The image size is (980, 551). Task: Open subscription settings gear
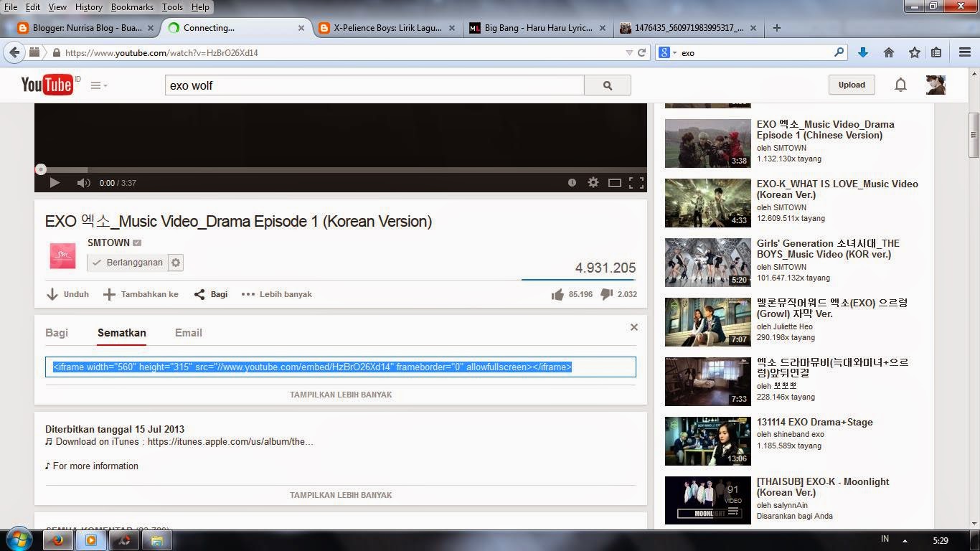coord(176,263)
